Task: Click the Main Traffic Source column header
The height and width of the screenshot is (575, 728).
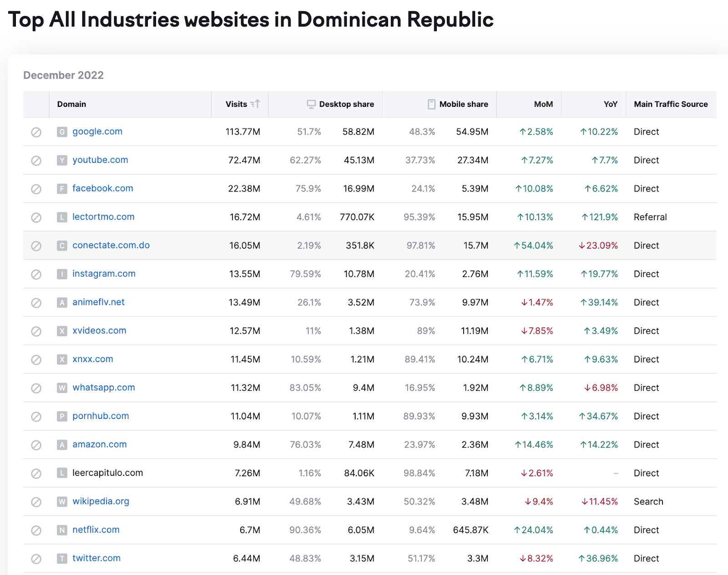Action: pos(671,104)
